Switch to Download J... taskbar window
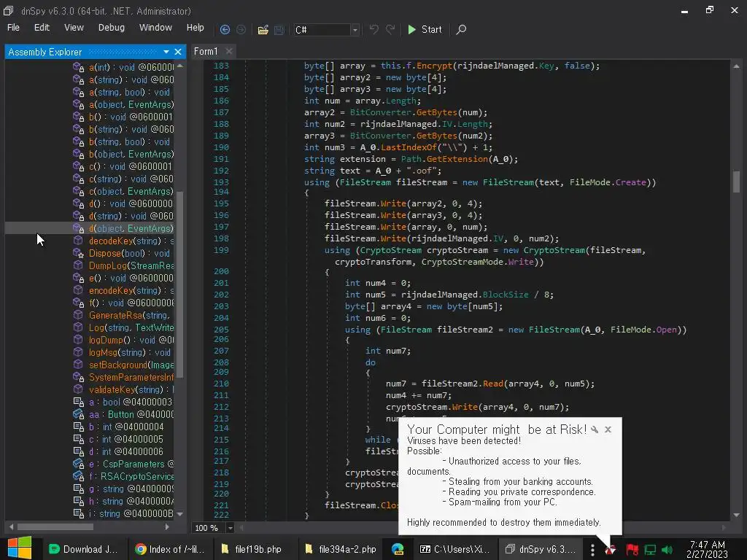The height and width of the screenshot is (560, 747). pyautogui.click(x=83, y=549)
